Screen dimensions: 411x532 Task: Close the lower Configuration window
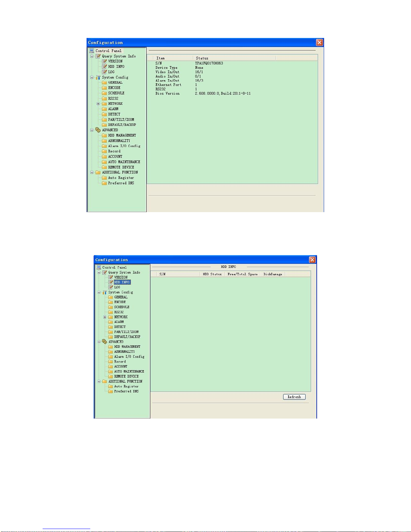click(312, 260)
